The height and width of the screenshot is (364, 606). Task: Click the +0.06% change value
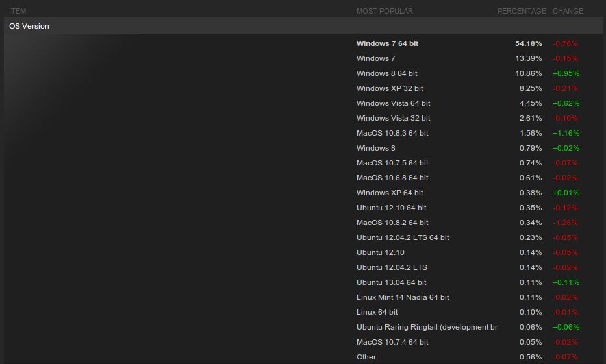tap(566, 327)
